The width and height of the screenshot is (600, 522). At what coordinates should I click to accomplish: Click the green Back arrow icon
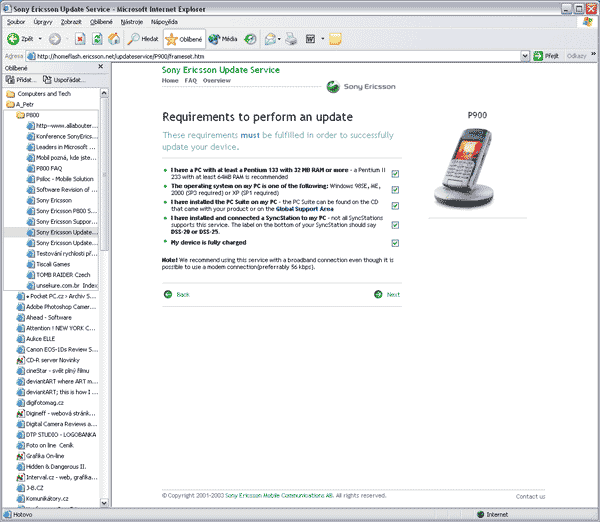point(168,294)
